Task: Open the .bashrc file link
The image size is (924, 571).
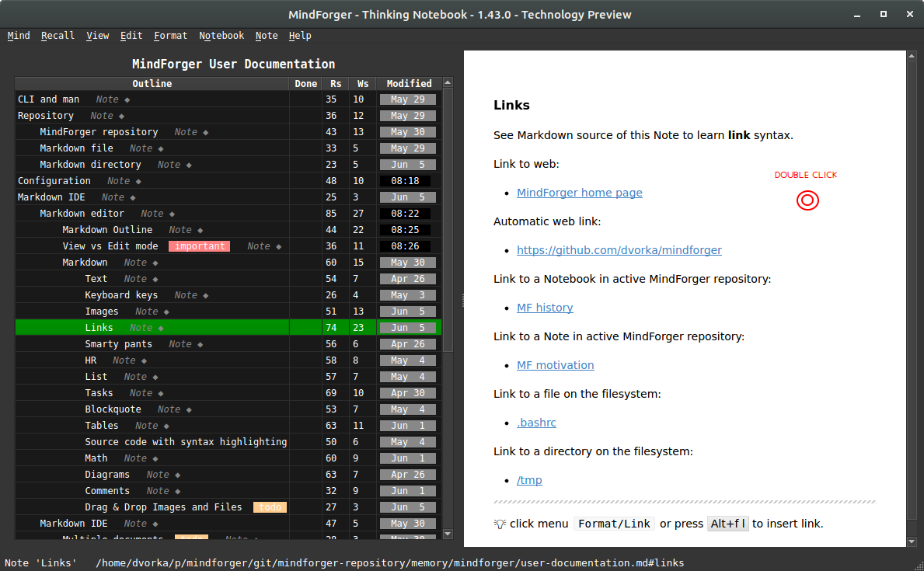Action: click(x=536, y=423)
